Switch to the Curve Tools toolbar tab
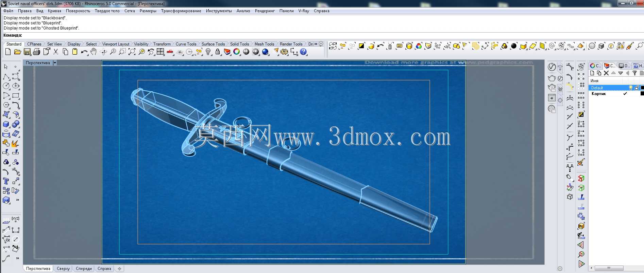644x273 pixels. coord(186,44)
